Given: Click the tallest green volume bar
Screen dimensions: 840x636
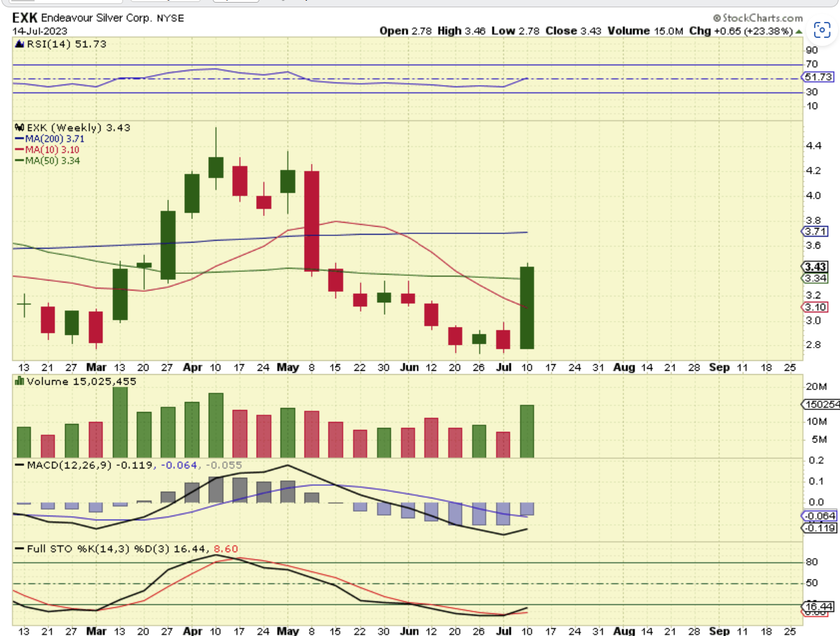Looking at the screenshot, I should [120, 422].
